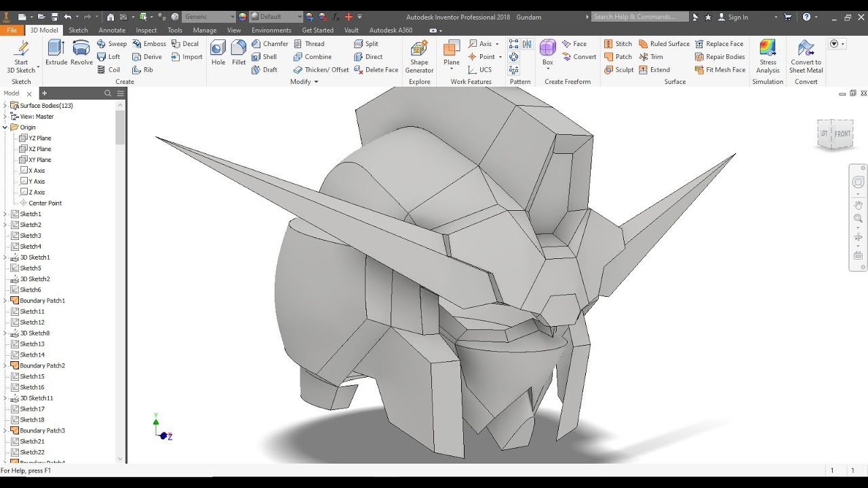Choose the Split tool

coord(366,43)
